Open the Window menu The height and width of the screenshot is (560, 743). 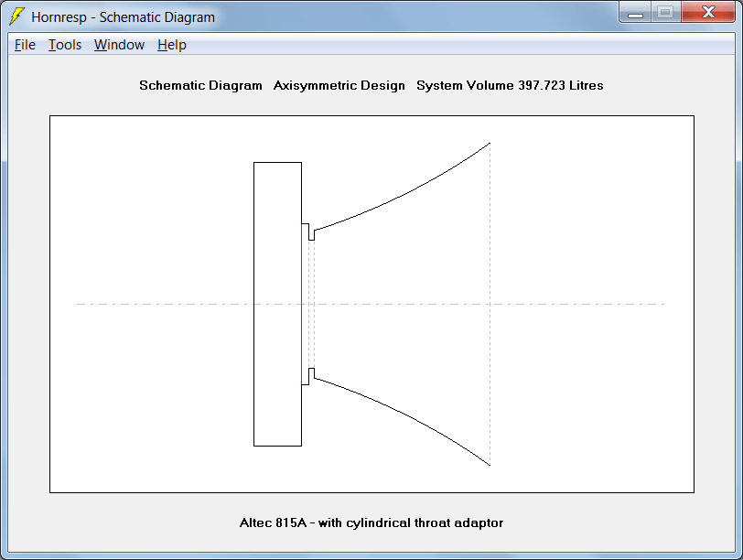click(119, 45)
